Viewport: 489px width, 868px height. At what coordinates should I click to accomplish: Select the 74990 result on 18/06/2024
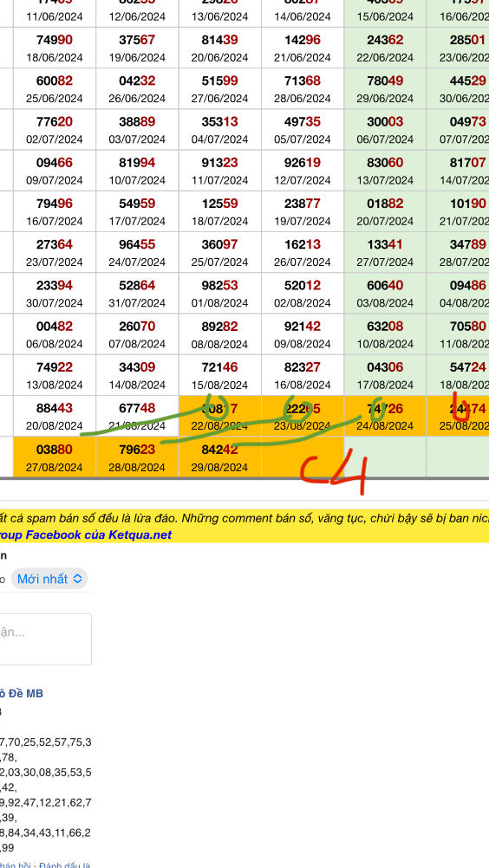(x=55, y=48)
